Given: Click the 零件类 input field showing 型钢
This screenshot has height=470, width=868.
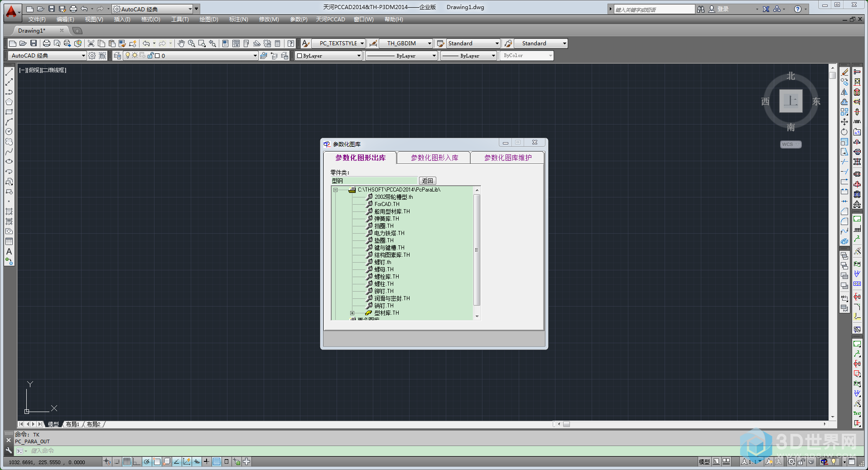Looking at the screenshot, I should click(374, 181).
